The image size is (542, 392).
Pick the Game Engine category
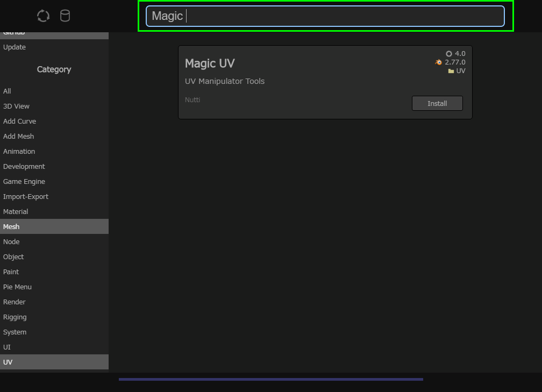pyautogui.click(x=54, y=182)
